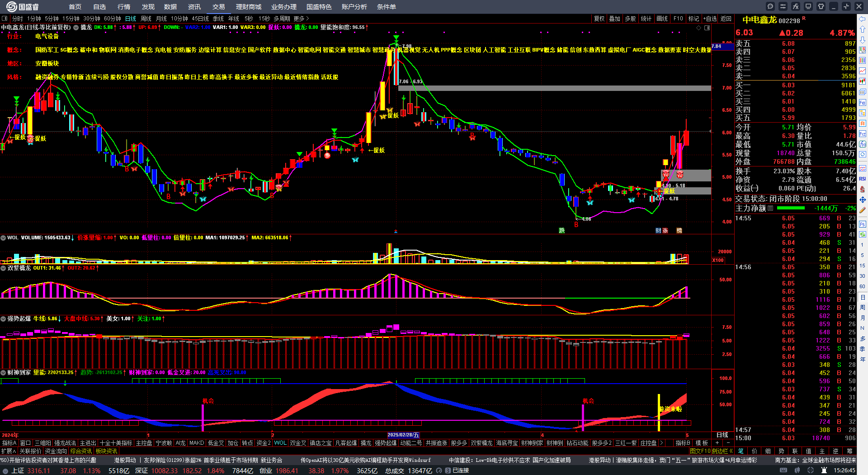Click the F12 sidebar icon
The image size is (868, 475).
(863, 134)
